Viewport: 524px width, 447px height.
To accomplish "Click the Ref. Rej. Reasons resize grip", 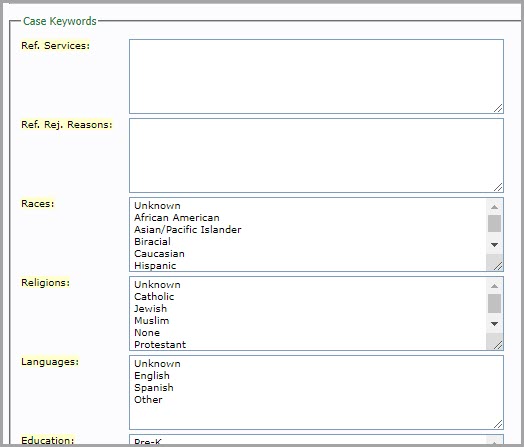I will click(498, 187).
